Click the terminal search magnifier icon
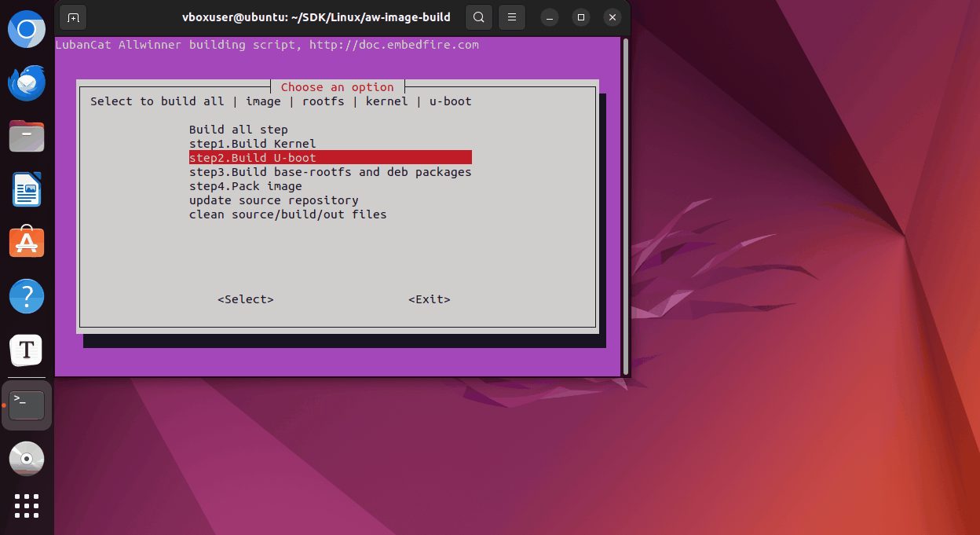Viewport: 980px width, 535px height. [478, 16]
